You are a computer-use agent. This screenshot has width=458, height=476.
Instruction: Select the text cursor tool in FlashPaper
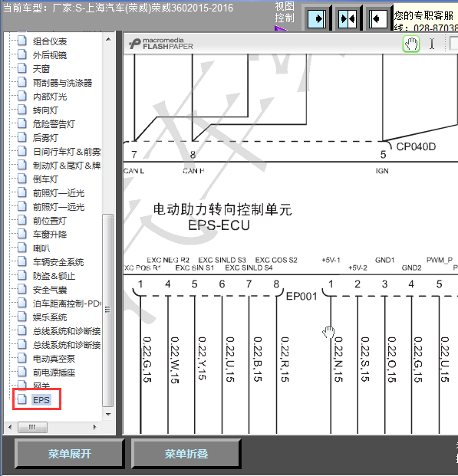(x=432, y=44)
